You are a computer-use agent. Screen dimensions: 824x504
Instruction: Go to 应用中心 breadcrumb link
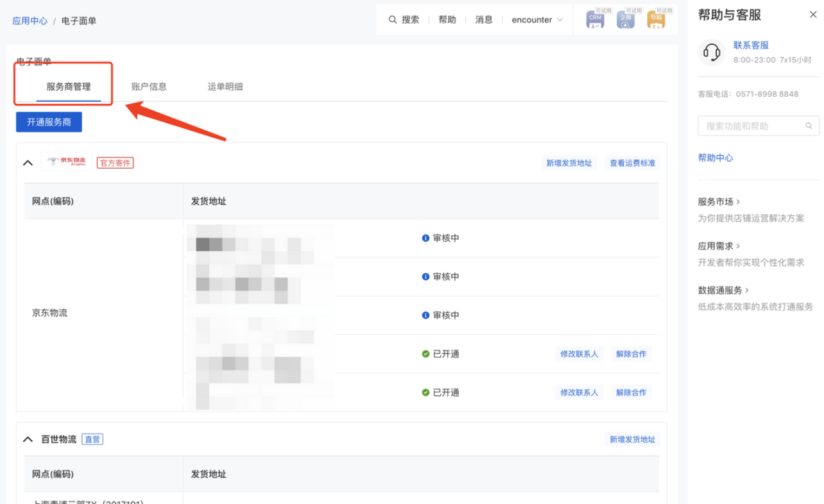[30, 21]
